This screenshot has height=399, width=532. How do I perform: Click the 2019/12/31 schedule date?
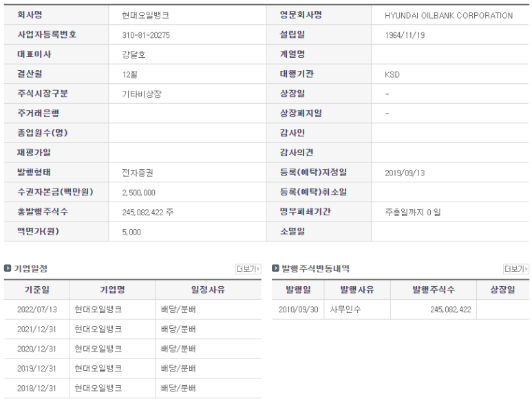pos(36,369)
